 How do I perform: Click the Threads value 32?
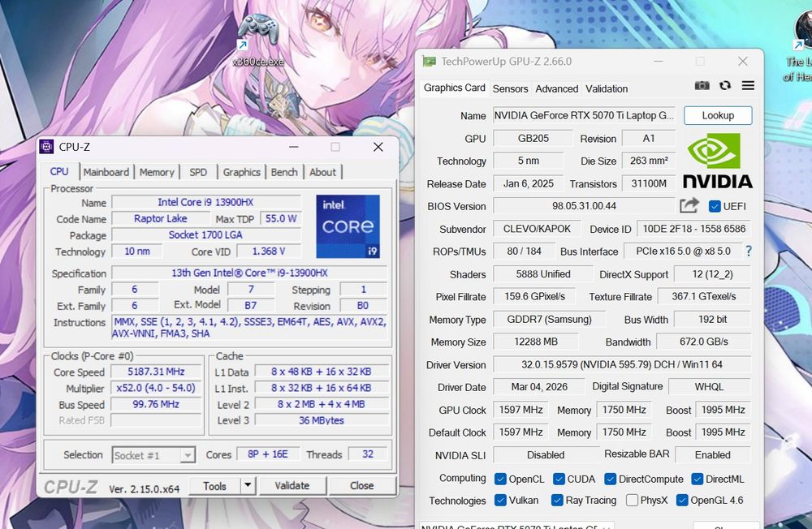tap(368, 454)
